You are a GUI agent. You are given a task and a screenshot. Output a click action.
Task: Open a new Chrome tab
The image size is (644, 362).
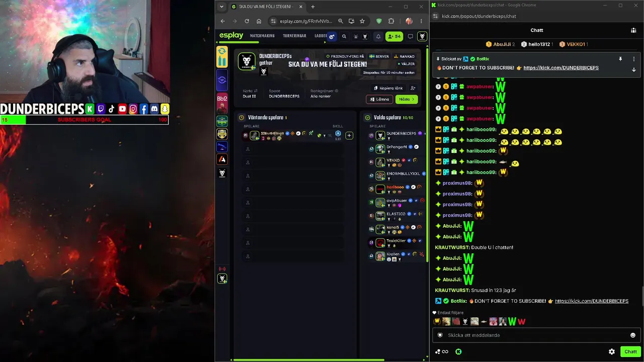coord(313,7)
